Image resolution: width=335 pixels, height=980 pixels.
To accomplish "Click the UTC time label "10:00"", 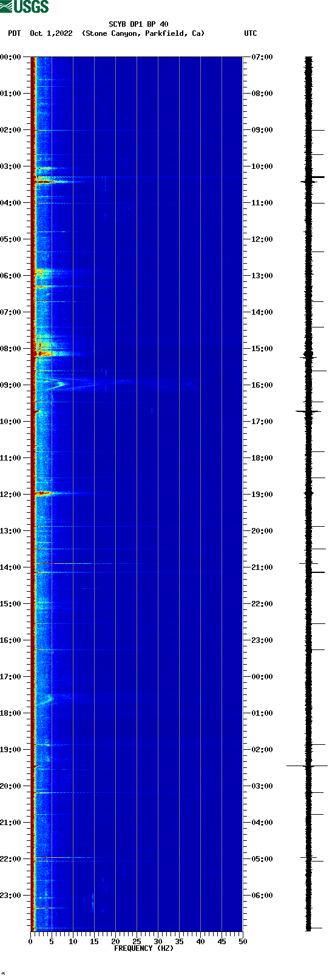I will click(262, 166).
